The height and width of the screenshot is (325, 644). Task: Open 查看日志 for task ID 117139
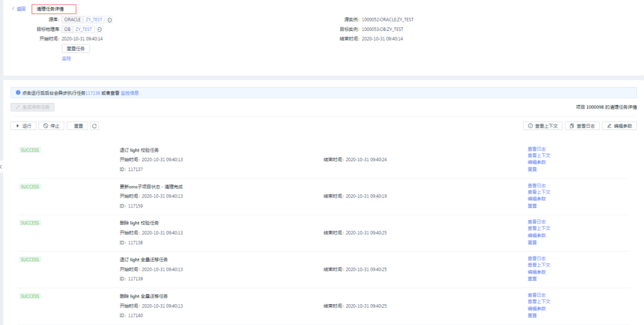[x=537, y=258]
